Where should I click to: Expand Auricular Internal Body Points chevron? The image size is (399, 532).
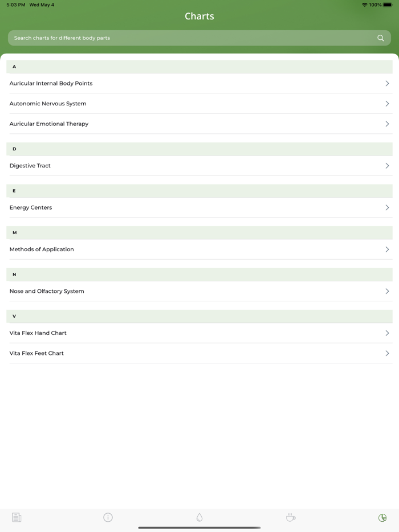tap(387, 83)
